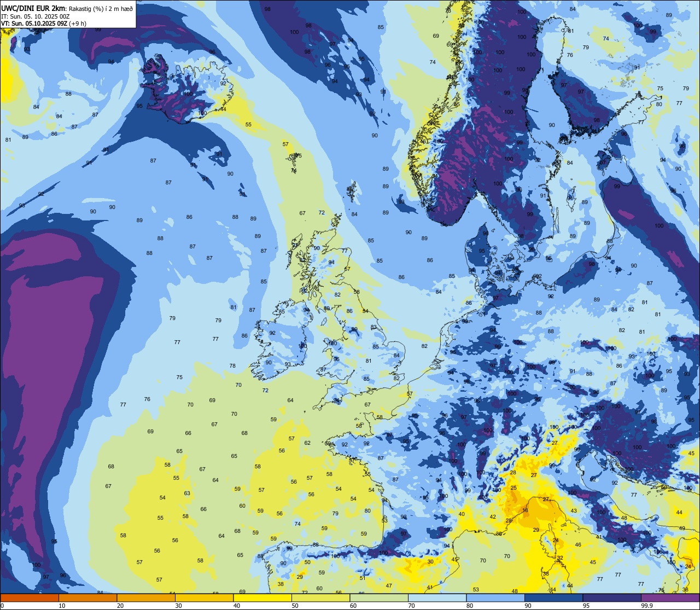This screenshot has width=700, height=610.
Task: Click the 30–40% gold legend swatch
Action: pyautogui.click(x=204, y=597)
